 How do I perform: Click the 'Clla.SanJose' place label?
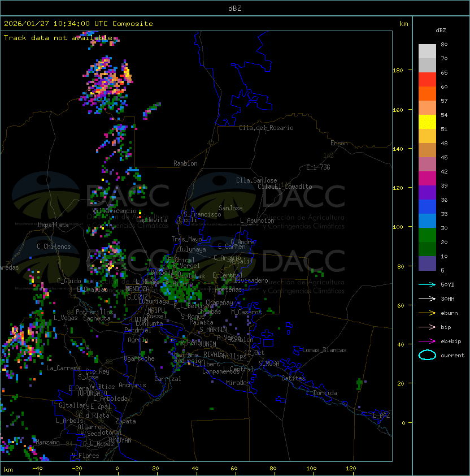256,180
